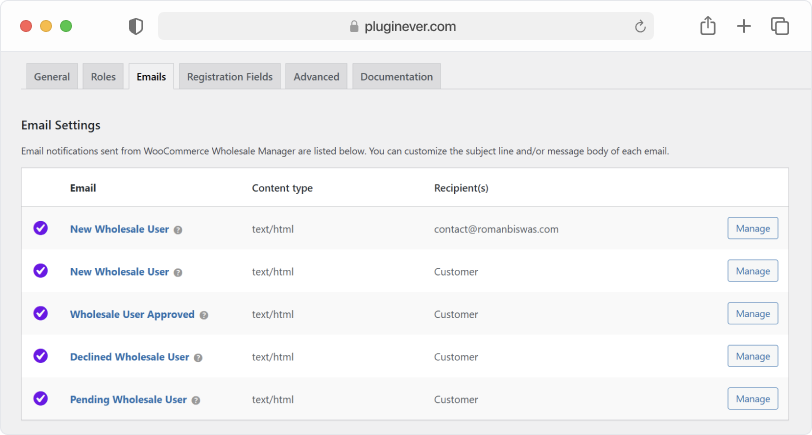
Task: Open the Wholesale User Approved email link
Action: [132, 314]
